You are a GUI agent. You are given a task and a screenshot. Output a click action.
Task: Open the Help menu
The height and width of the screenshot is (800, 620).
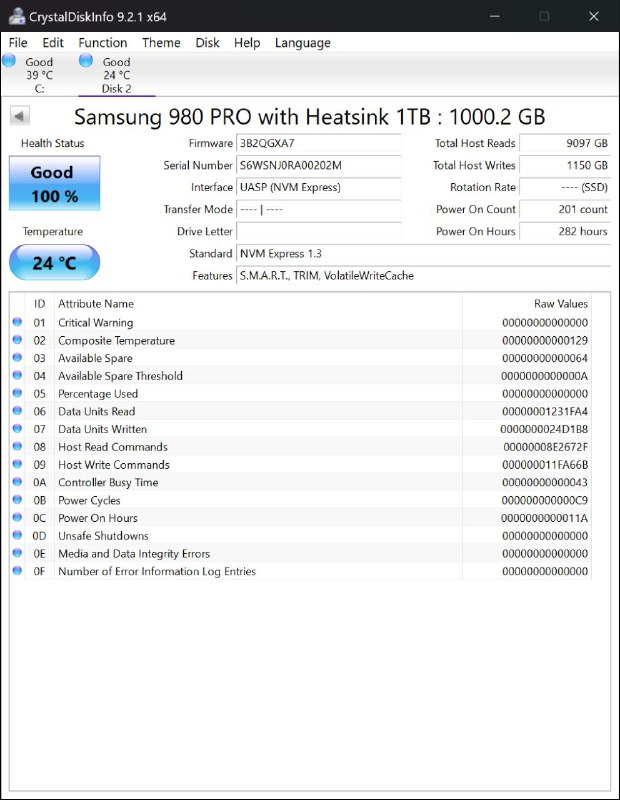[247, 43]
